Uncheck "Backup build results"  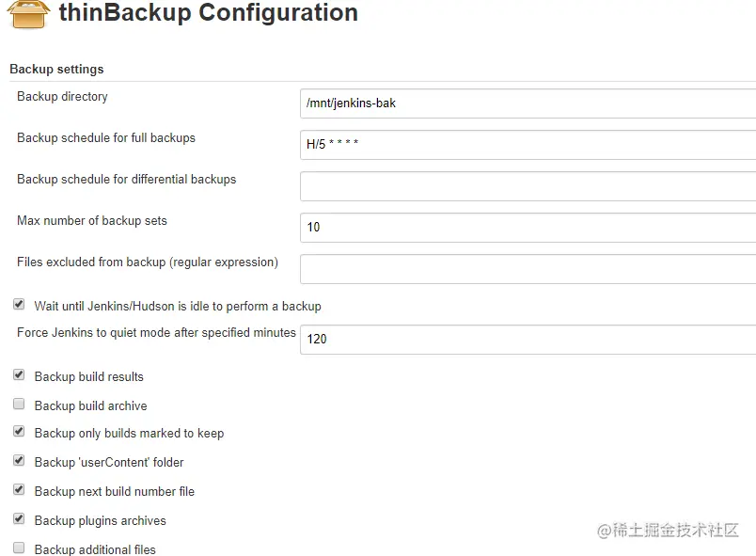tap(18, 374)
